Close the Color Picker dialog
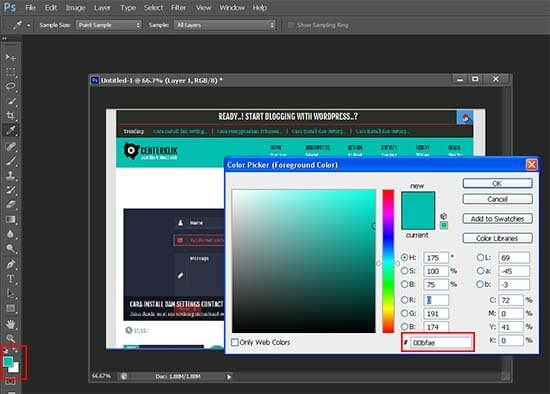The image size is (550, 394). tap(531, 165)
